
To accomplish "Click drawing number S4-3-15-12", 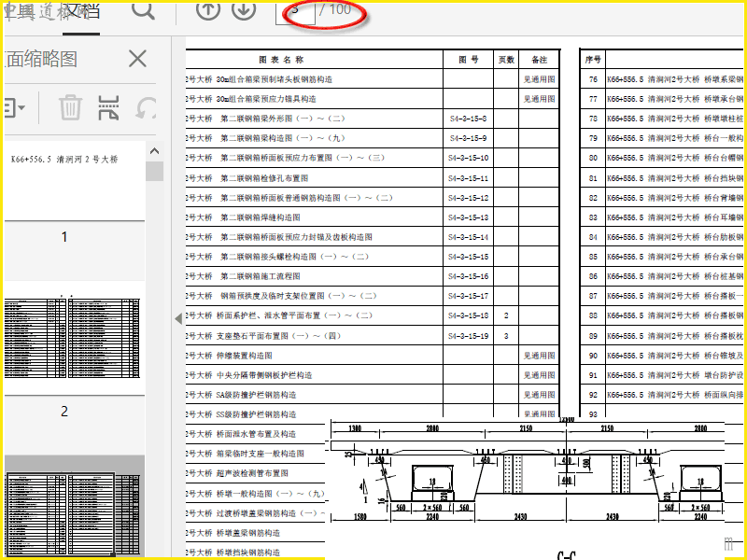I will 469,198.
